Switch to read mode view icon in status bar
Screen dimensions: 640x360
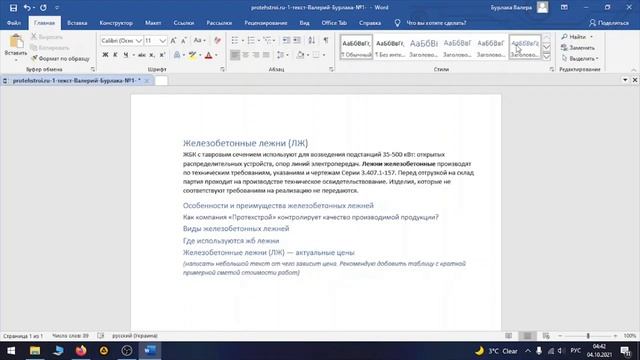pyautogui.click(x=508, y=336)
